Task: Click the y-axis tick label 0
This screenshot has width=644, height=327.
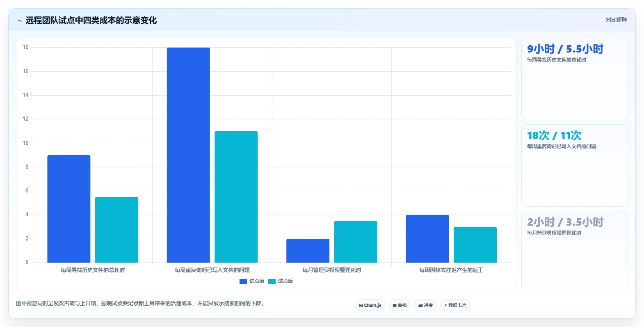Action: click(x=27, y=263)
